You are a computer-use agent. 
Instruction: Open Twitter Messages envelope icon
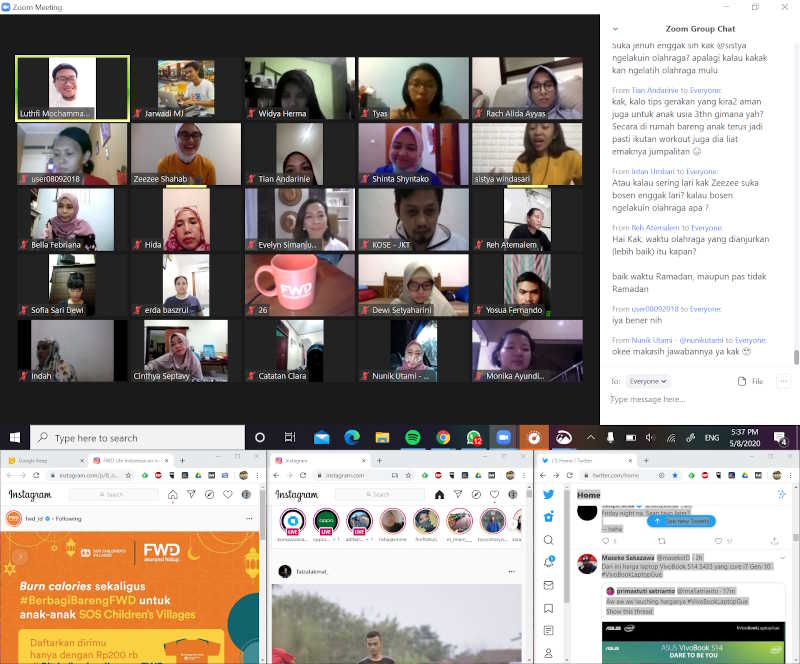[548, 585]
